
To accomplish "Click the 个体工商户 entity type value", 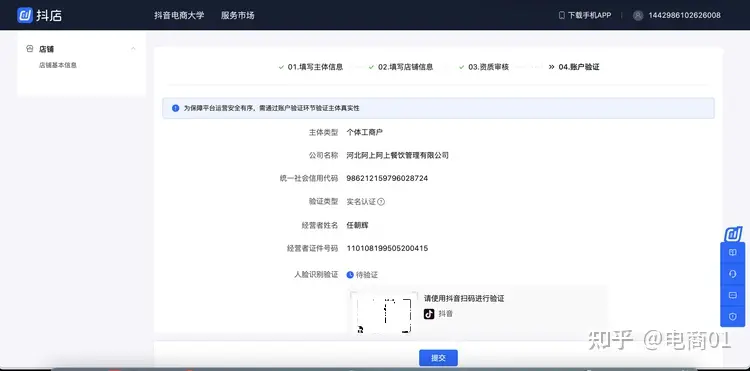I will pyautogui.click(x=364, y=132).
